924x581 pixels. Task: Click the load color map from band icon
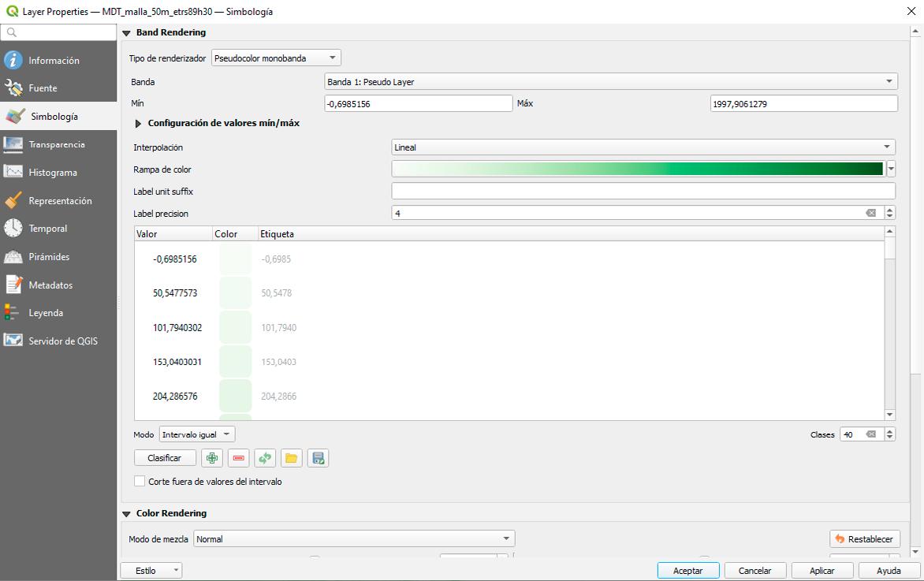coord(265,458)
